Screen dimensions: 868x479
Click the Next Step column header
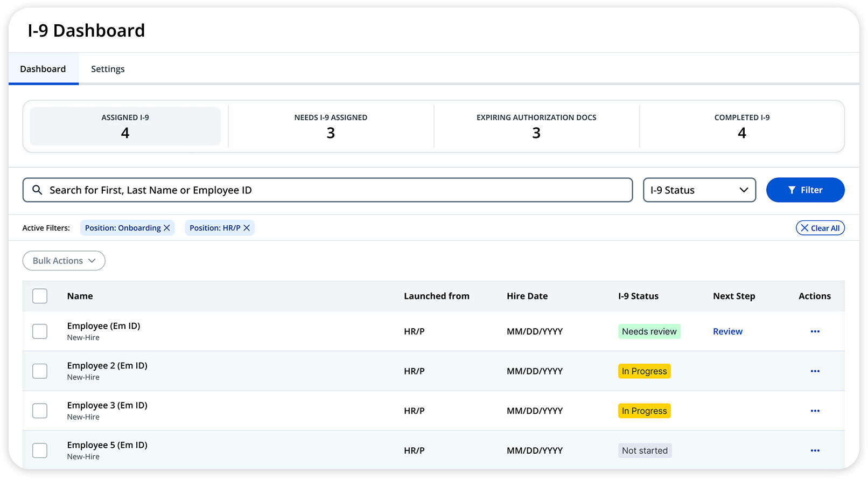tap(734, 296)
